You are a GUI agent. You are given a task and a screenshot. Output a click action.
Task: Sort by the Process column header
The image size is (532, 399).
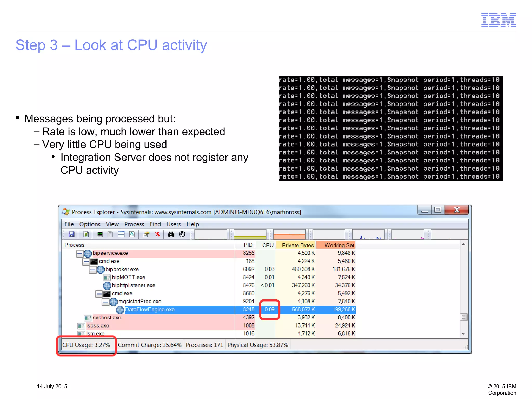tap(148, 245)
